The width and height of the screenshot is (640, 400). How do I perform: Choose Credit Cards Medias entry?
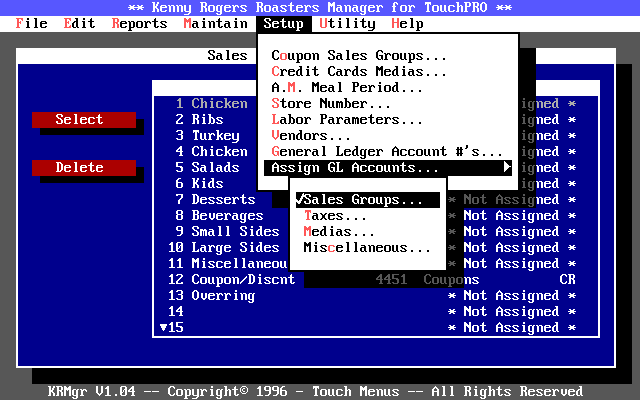387,71
